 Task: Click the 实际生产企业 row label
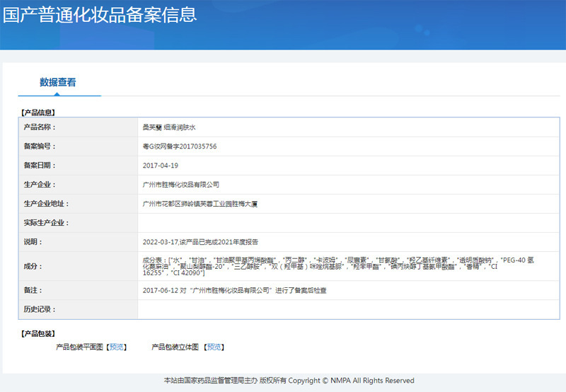(x=46, y=223)
